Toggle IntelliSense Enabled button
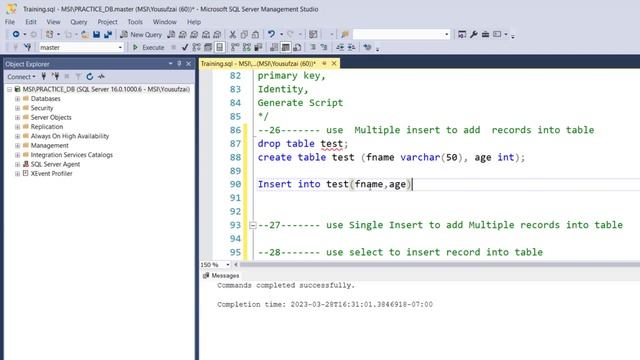This screenshot has width=640, height=360. tap(220, 48)
